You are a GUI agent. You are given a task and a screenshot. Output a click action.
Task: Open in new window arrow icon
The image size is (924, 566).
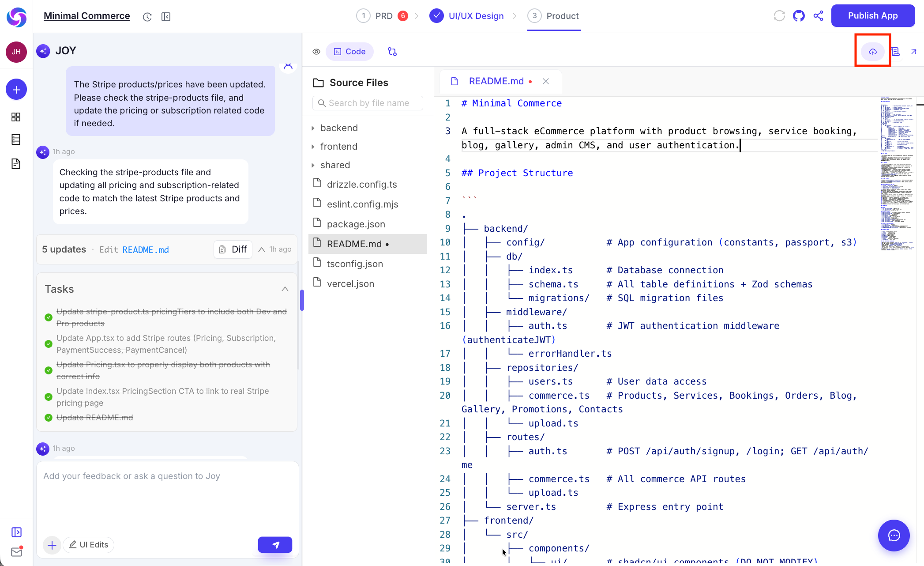[x=913, y=52]
